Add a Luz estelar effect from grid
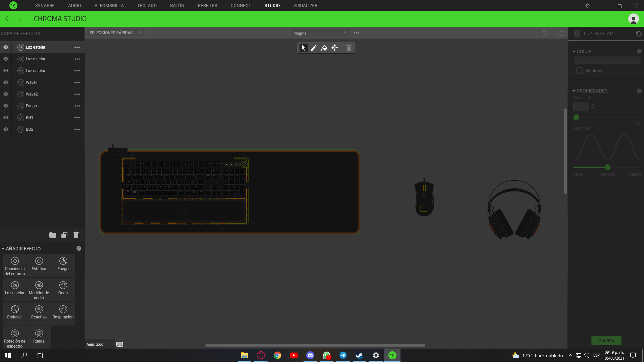 [x=15, y=290]
